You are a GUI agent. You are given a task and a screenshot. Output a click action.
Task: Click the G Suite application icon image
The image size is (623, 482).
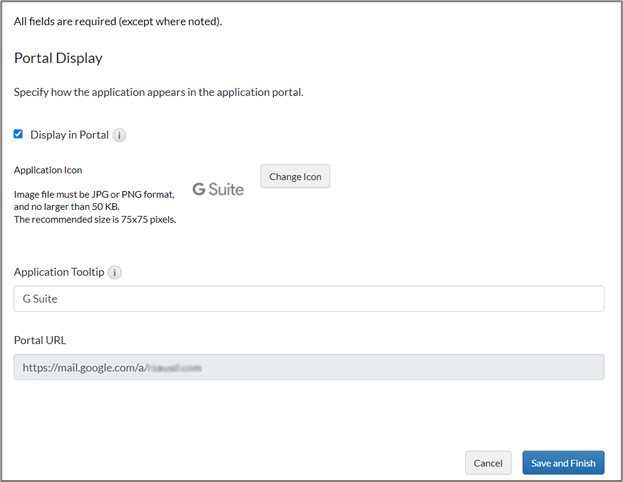pyautogui.click(x=218, y=189)
